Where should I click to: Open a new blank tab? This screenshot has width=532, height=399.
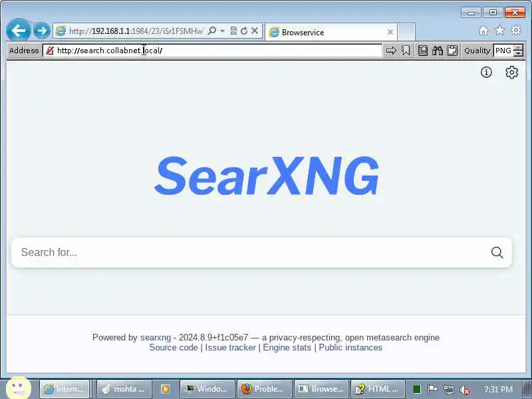click(406, 32)
